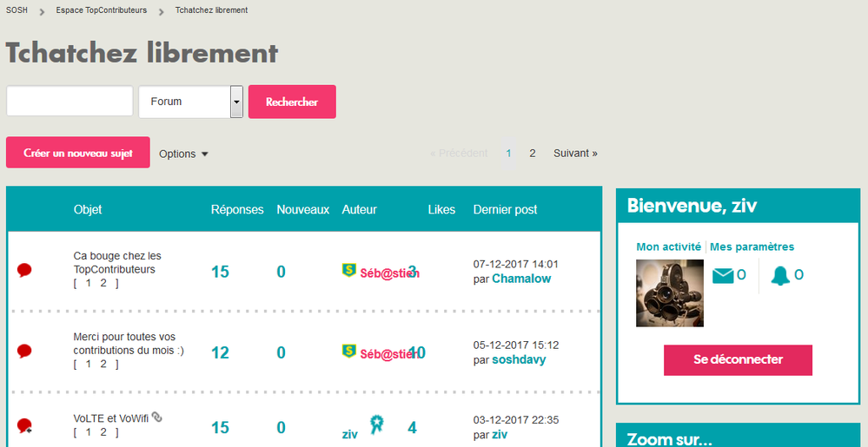Click the camera profile avatar thumbnail
Image resolution: width=868 pixels, height=447 pixels.
click(670, 293)
